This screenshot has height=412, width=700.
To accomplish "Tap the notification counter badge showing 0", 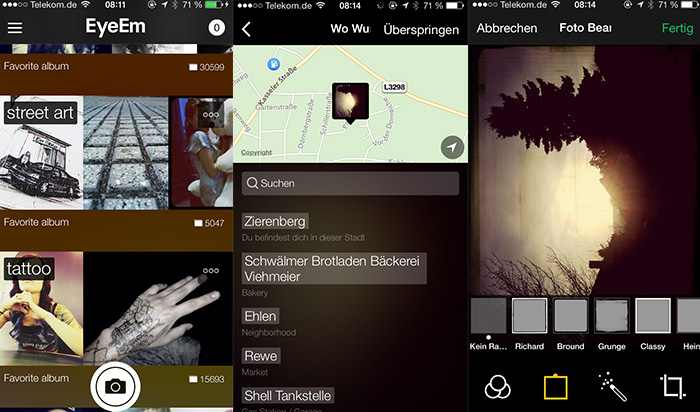I will click(x=217, y=28).
